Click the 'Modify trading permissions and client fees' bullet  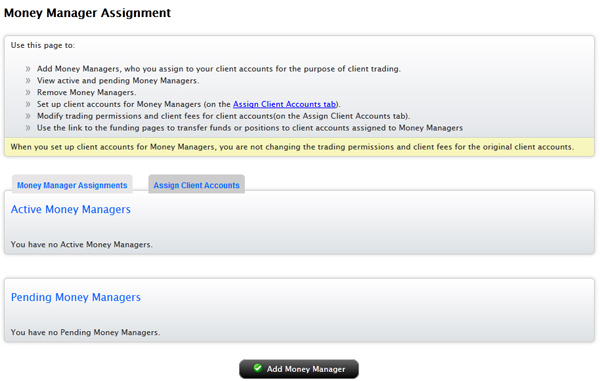pos(223,116)
